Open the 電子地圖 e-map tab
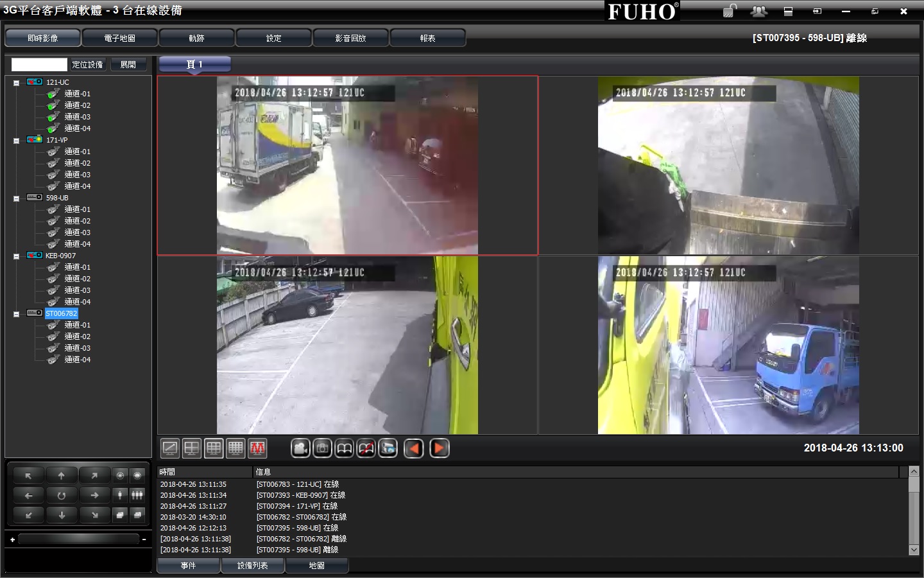 [x=120, y=39]
